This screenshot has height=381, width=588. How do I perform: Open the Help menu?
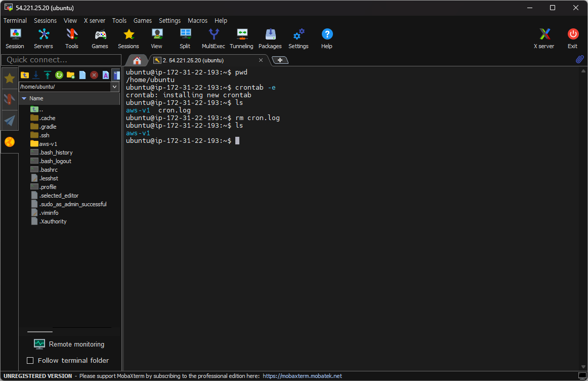[x=221, y=21]
